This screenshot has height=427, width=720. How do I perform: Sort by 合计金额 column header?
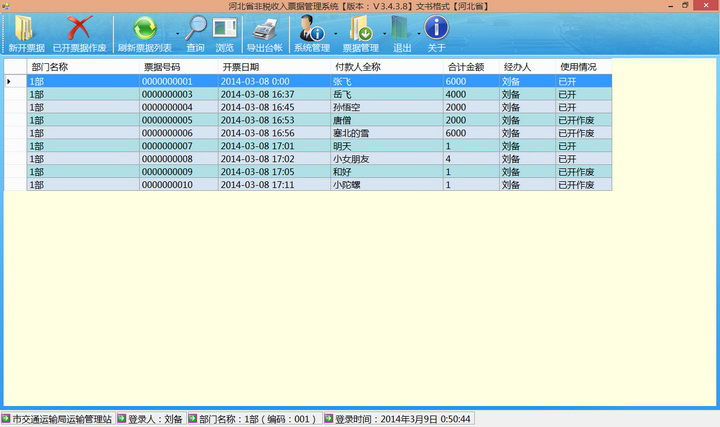point(471,67)
